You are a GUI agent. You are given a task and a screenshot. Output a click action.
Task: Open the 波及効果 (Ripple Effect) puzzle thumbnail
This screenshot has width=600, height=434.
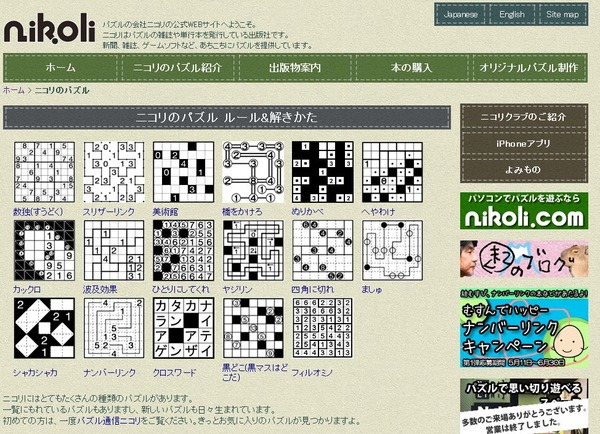[114, 250]
